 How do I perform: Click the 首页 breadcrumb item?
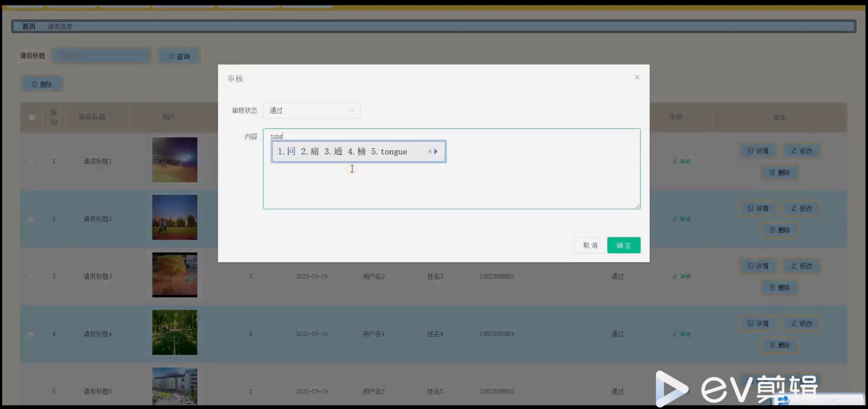click(29, 26)
